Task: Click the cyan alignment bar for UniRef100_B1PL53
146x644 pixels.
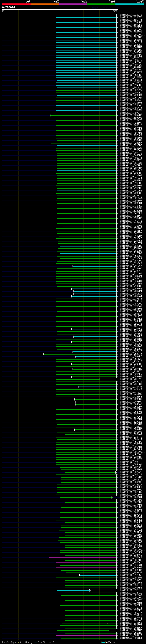Action: point(98,575)
